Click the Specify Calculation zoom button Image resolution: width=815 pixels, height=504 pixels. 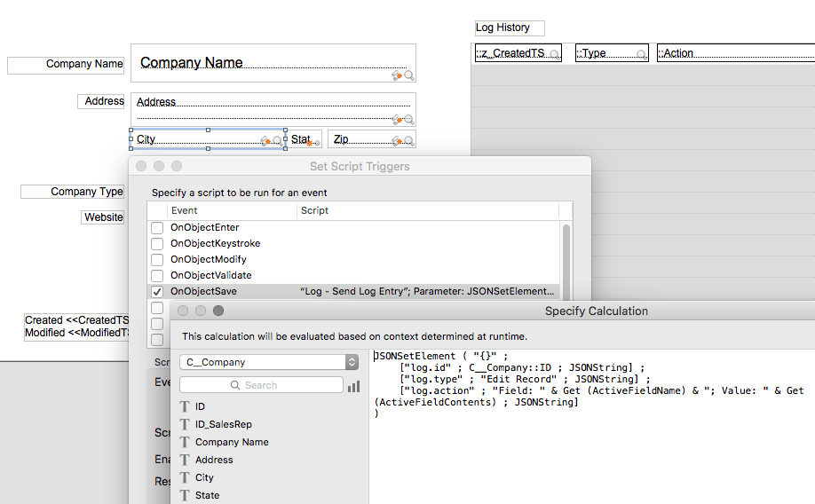click(x=218, y=311)
